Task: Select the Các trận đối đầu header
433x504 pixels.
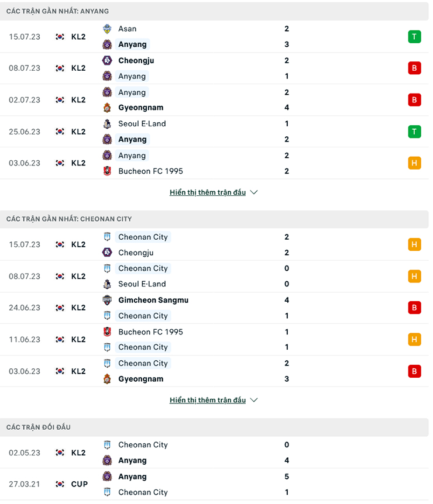Action: (39, 427)
